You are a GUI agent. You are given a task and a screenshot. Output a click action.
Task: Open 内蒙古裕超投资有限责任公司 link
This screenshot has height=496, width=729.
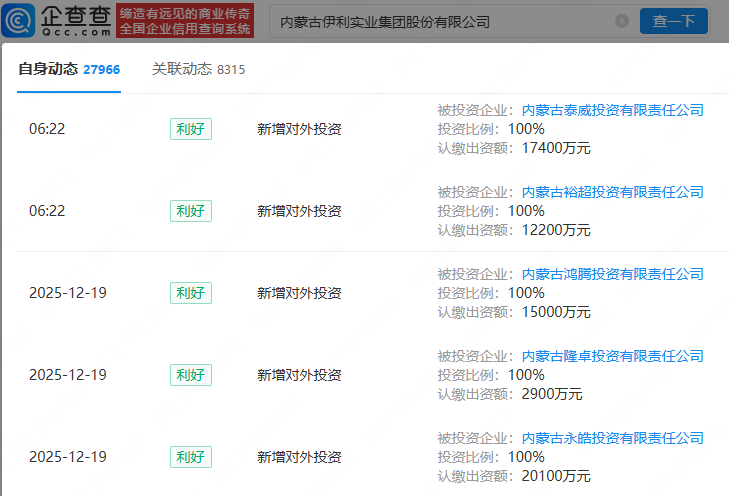click(613, 192)
